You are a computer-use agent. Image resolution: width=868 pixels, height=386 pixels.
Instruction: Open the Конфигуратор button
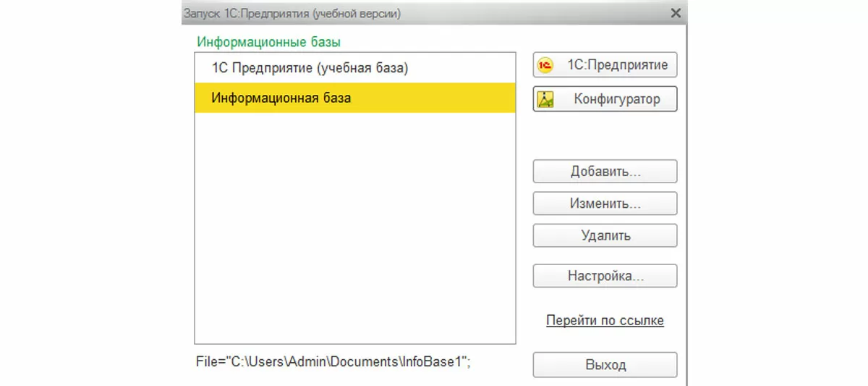point(605,99)
